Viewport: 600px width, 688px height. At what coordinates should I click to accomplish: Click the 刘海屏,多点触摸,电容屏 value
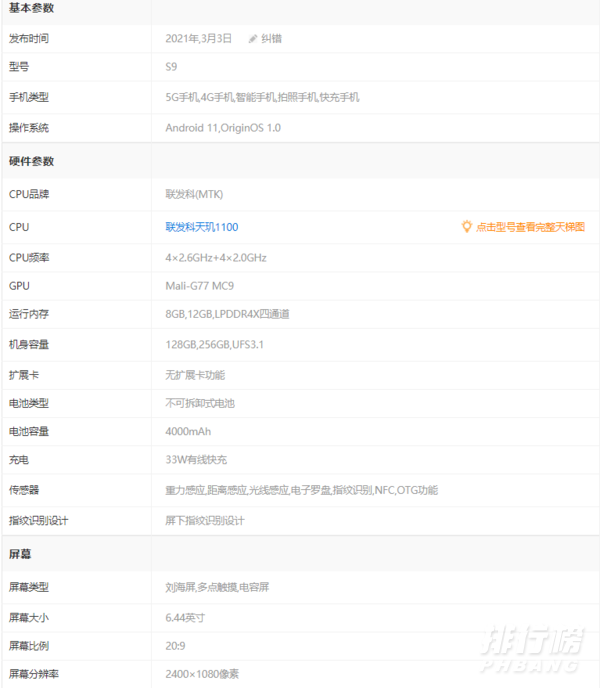[x=217, y=587]
